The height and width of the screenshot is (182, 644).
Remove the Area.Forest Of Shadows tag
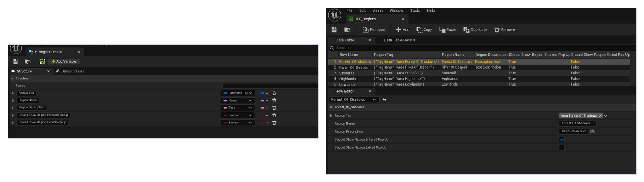tap(600, 116)
